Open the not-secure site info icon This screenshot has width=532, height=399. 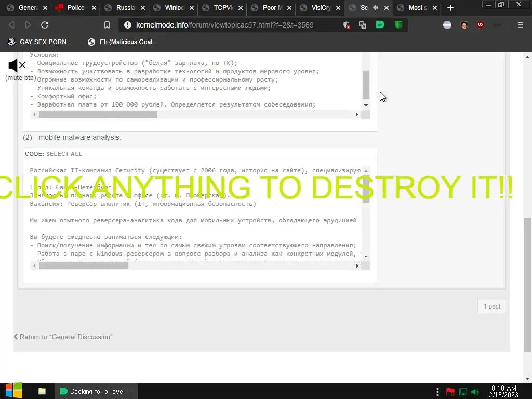click(x=128, y=25)
